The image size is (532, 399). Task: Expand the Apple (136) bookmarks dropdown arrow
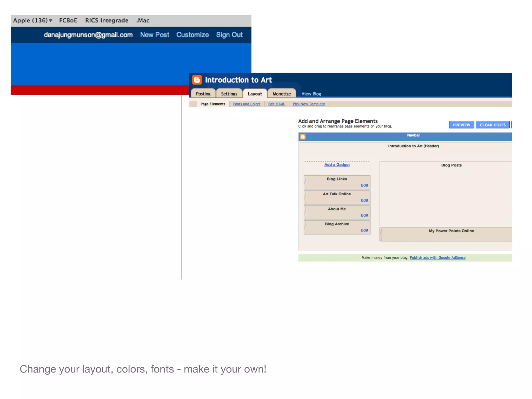(x=50, y=21)
